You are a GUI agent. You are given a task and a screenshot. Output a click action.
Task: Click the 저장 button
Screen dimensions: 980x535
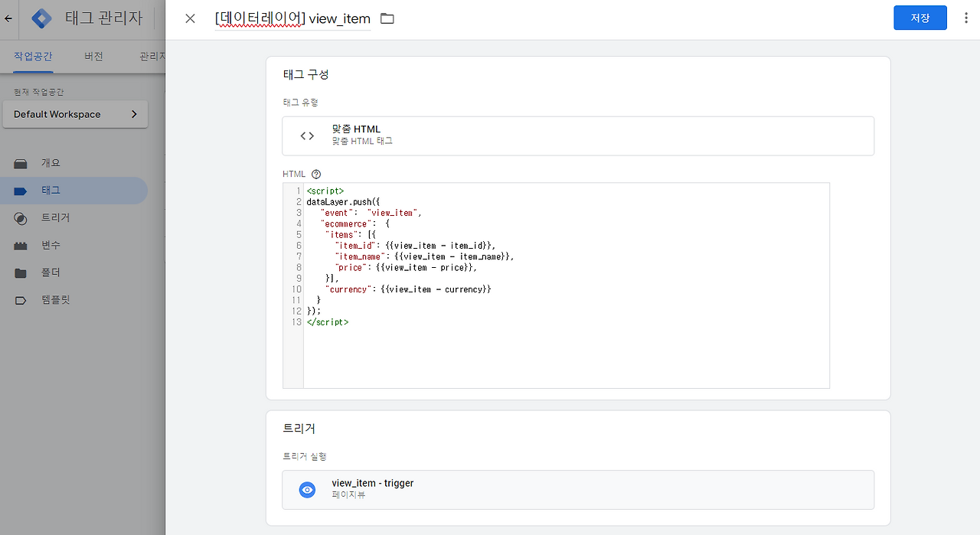coord(920,17)
